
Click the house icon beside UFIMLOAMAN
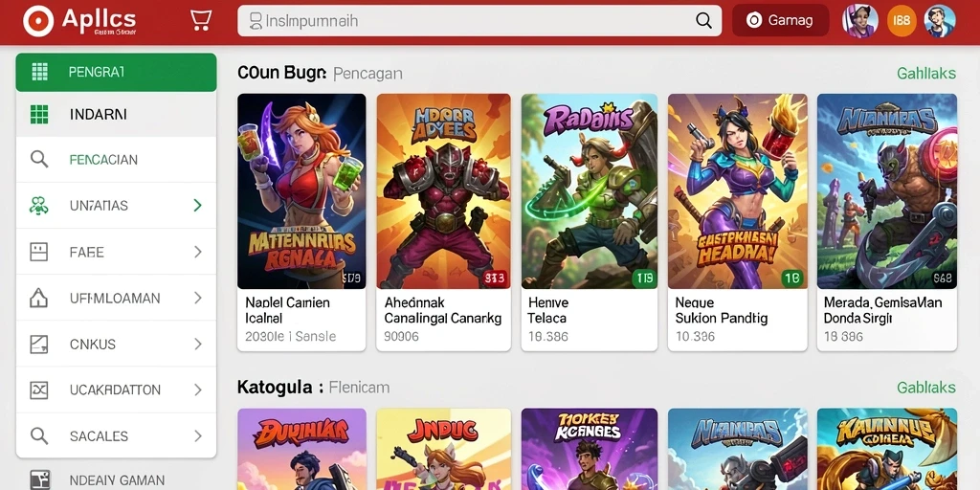38,299
